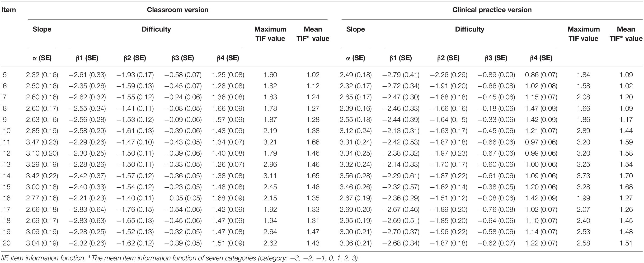Click classroom slope "3.47 (0.23)" in row I11

[x=42, y=142]
